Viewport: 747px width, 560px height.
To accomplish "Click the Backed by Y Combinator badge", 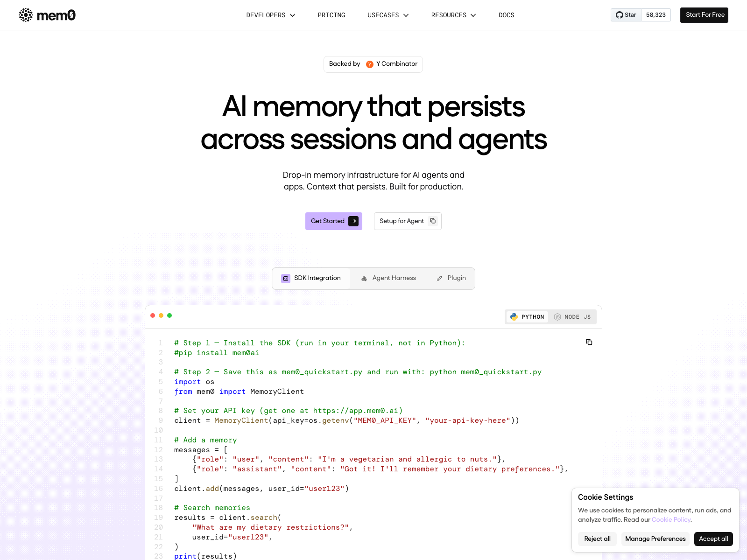I will tap(373, 64).
